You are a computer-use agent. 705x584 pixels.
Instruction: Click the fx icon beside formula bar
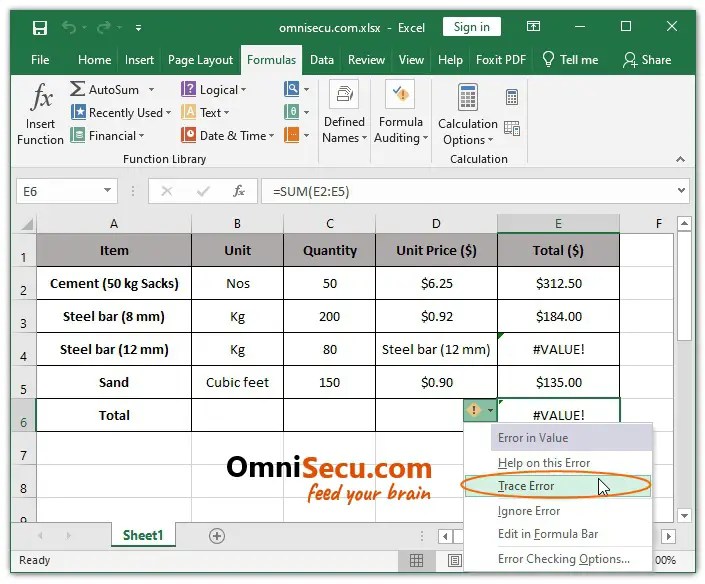pos(239,192)
